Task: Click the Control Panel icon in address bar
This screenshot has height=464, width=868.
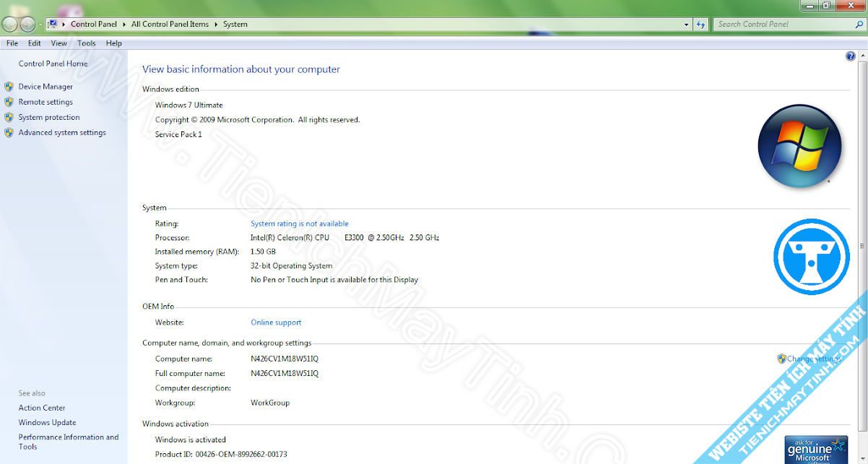Action: [53, 24]
